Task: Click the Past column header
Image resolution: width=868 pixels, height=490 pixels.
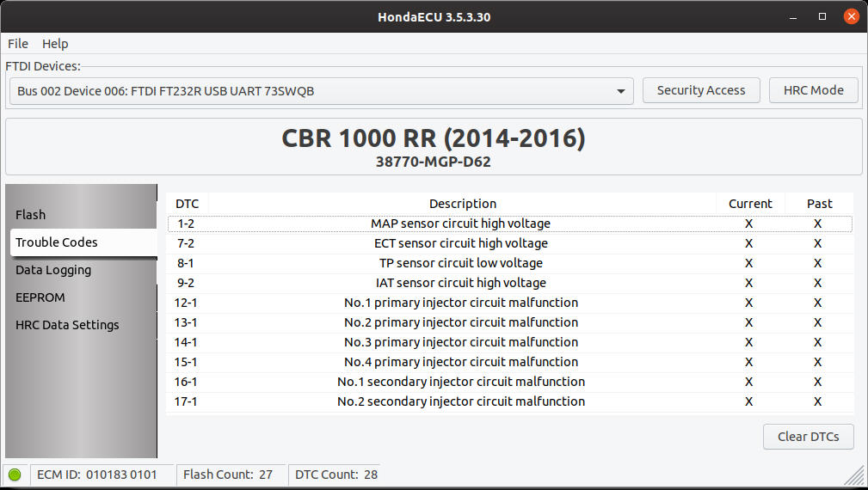Action: coord(819,204)
